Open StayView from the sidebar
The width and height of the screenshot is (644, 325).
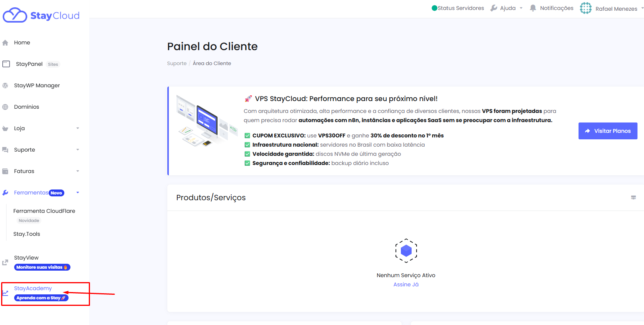click(x=26, y=258)
